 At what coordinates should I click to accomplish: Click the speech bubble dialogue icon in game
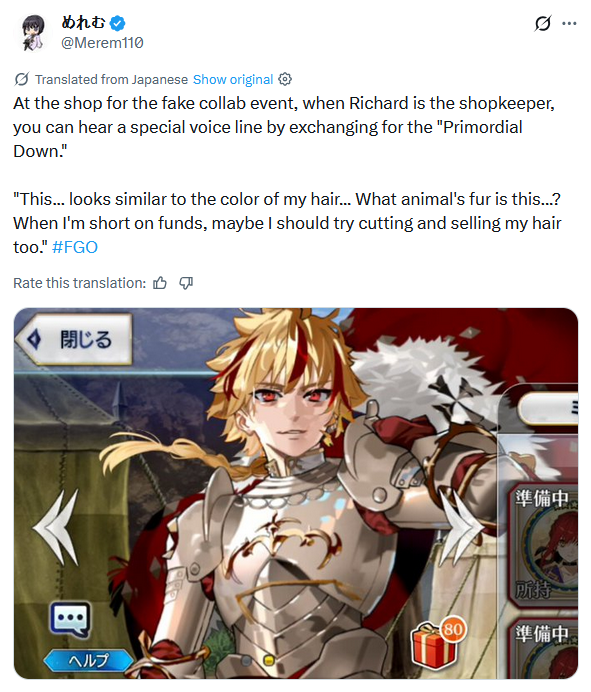tap(70, 620)
